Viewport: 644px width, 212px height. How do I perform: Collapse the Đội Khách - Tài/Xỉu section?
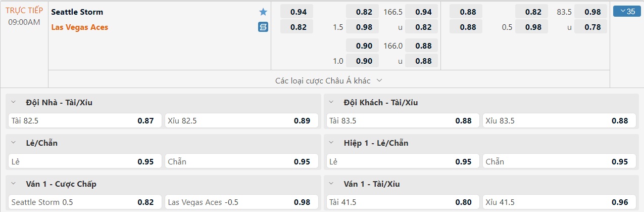[331, 102]
